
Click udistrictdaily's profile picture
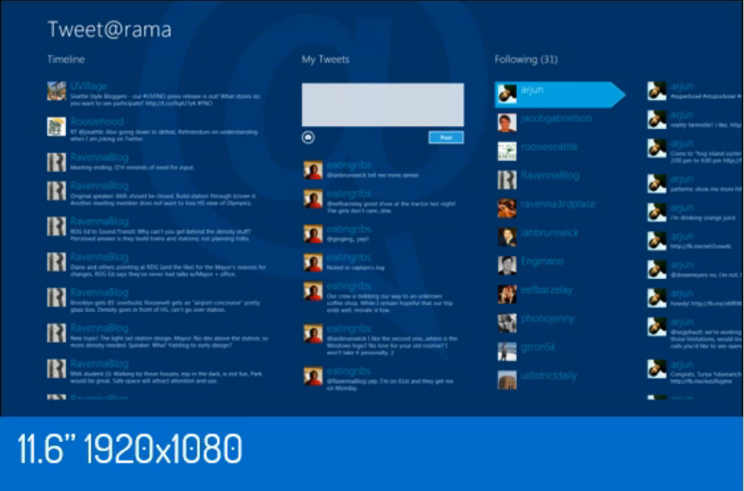507,380
